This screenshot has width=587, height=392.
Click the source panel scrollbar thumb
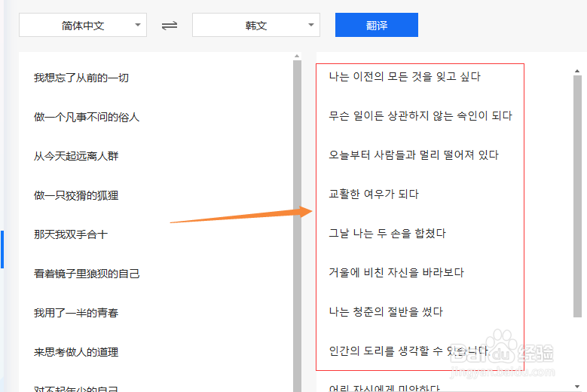pos(297,225)
